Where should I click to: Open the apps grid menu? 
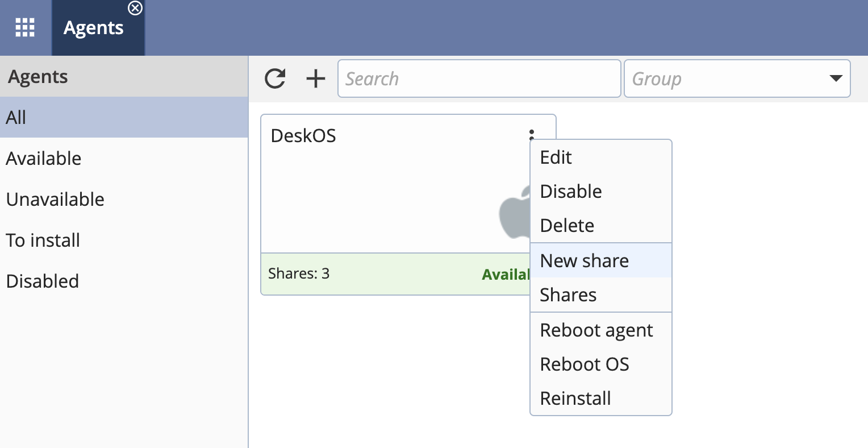(x=25, y=27)
